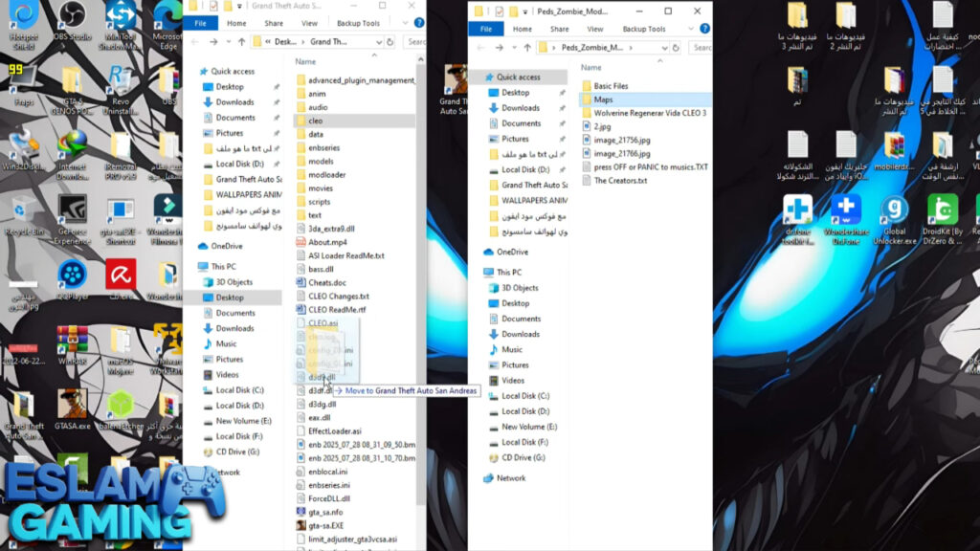
Task: Select OneDrive in Peds_Zombie navigation pane
Action: point(512,253)
